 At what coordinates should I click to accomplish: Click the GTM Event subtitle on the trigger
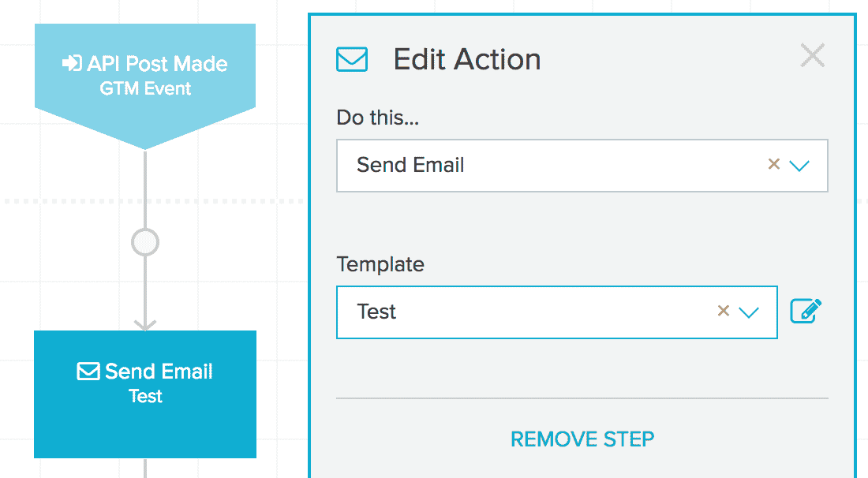[x=145, y=88]
